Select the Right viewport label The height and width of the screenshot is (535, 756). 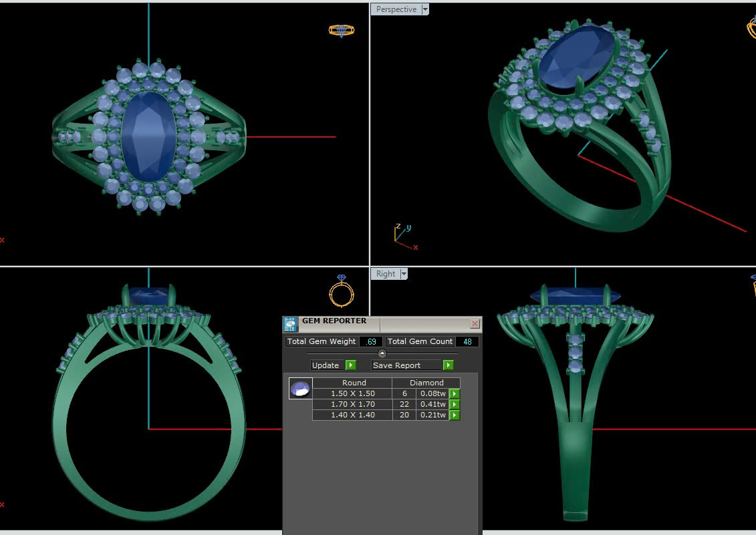click(386, 274)
